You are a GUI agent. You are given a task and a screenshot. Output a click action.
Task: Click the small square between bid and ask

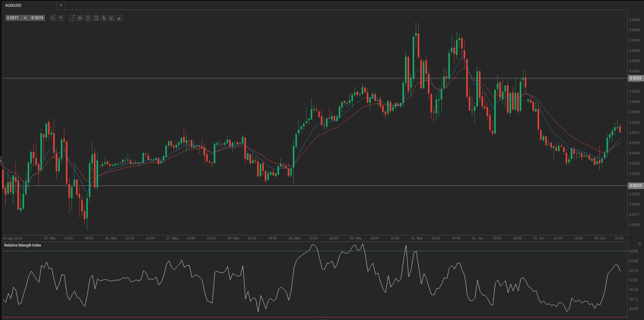pyautogui.click(x=25, y=18)
